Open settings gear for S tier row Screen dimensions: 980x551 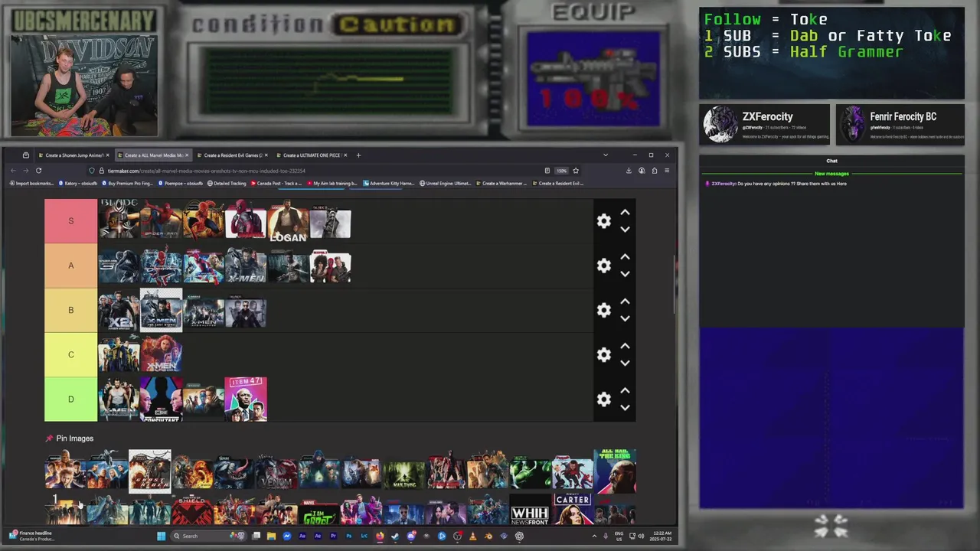604,221
